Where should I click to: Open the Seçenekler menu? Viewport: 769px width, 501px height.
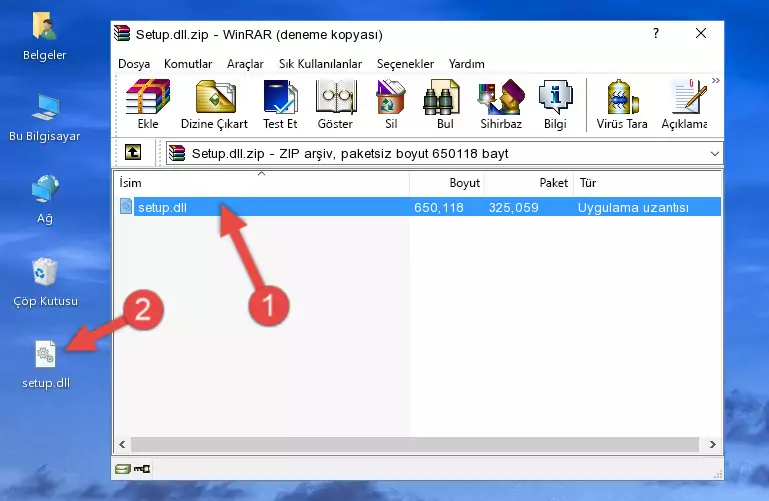[x=405, y=64]
